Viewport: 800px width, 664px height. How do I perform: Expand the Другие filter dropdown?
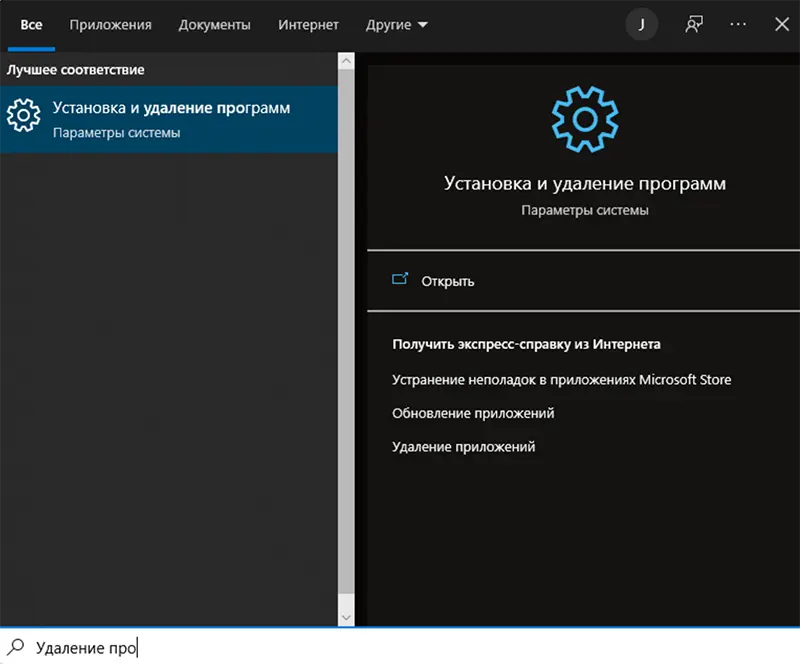(x=396, y=25)
